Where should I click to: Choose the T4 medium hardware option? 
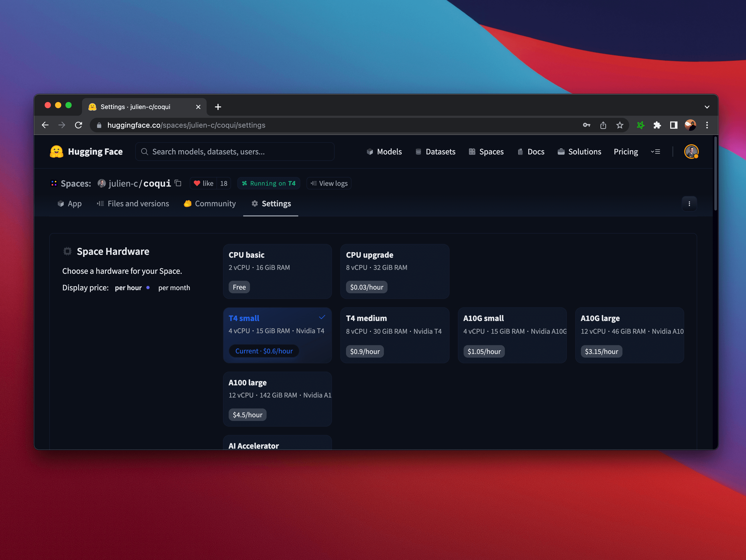[x=395, y=335]
